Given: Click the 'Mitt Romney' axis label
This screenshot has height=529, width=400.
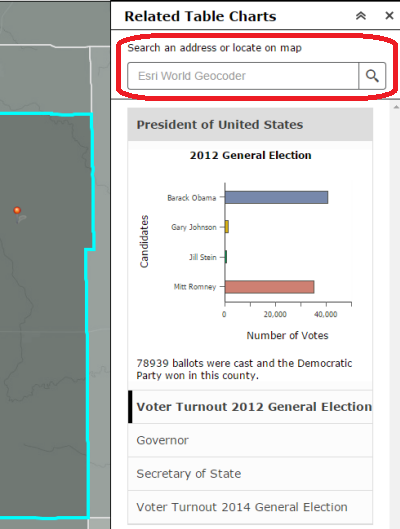Looking at the screenshot, I should coord(195,287).
